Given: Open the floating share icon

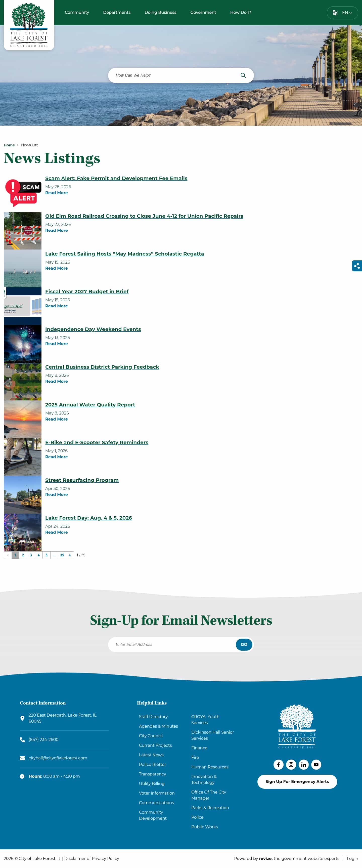Looking at the screenshot, I should 357,266.
